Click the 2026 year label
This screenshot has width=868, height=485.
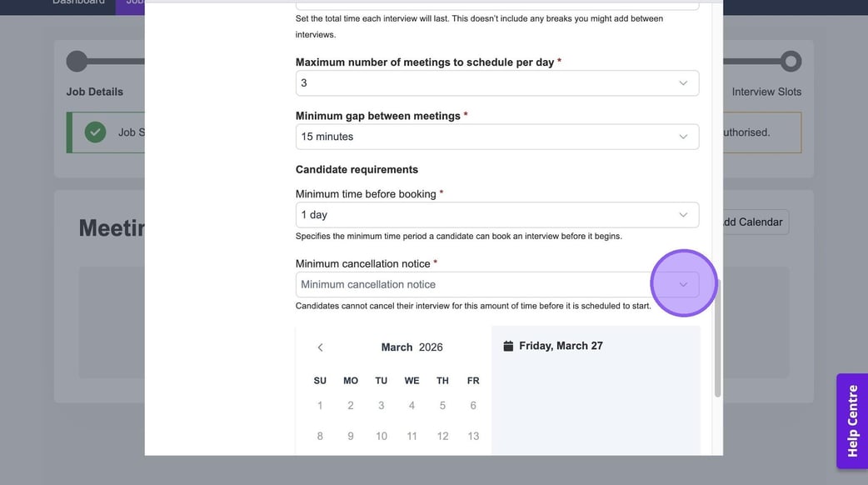[431, 347]
